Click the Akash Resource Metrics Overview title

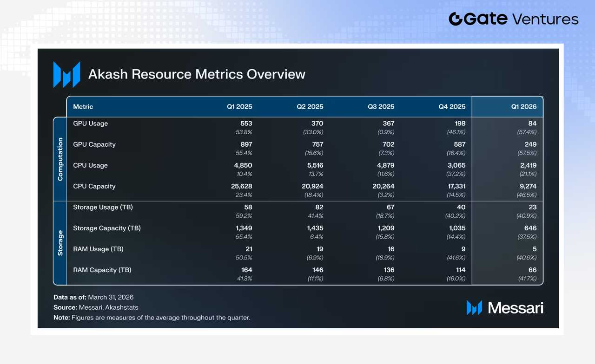(x=197, y=74)
